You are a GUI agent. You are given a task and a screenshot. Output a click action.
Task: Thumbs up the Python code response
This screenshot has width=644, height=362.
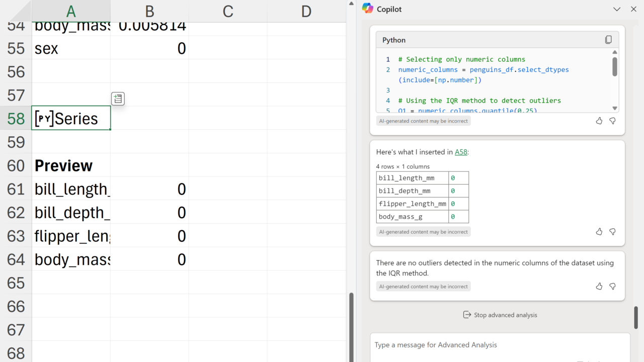[x=599, y=121]
